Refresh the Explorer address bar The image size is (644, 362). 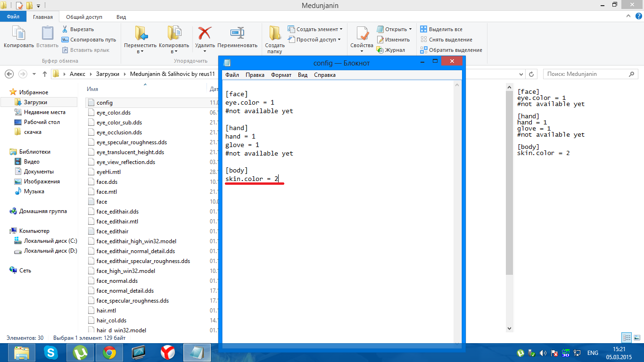click(532, 74)
